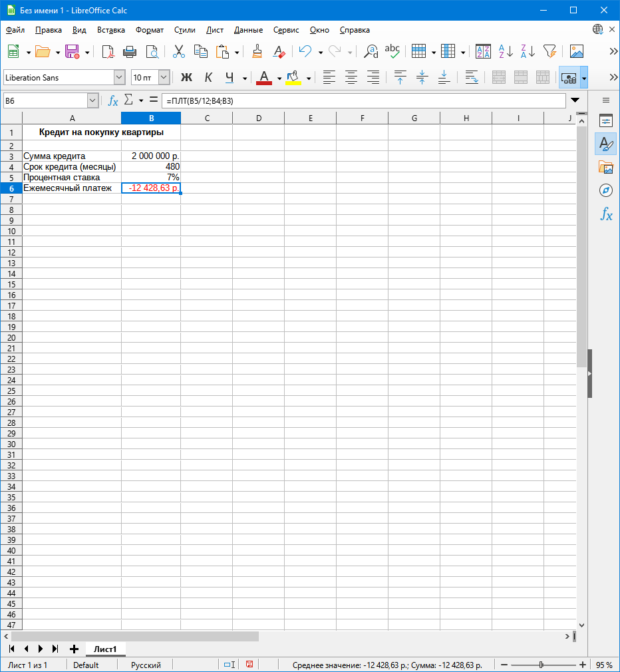Click the Undo arrow
The height and width of the screenshot is (672, 620).
click(305, 52)
